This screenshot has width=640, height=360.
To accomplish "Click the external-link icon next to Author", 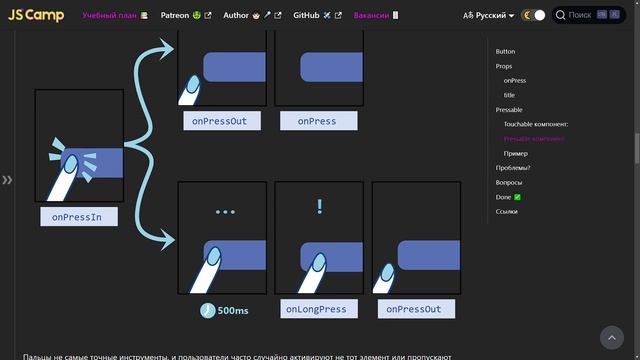I will coord(278,16).
